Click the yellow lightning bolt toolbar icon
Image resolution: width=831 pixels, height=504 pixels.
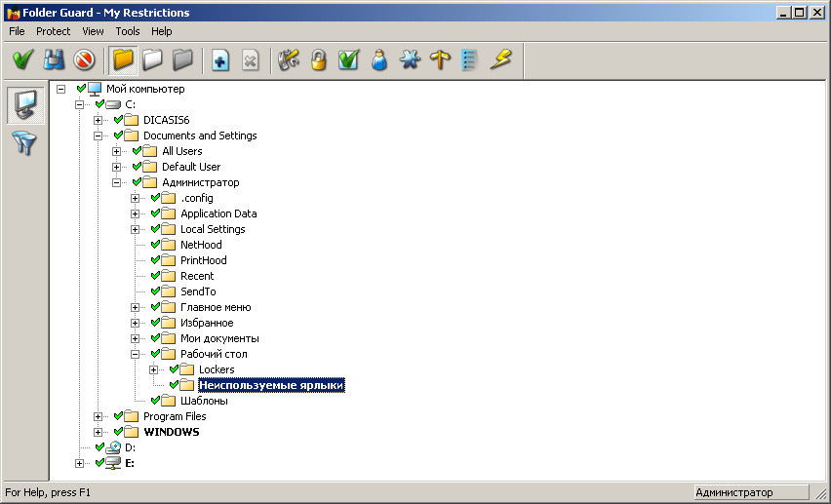pos(500,59)
